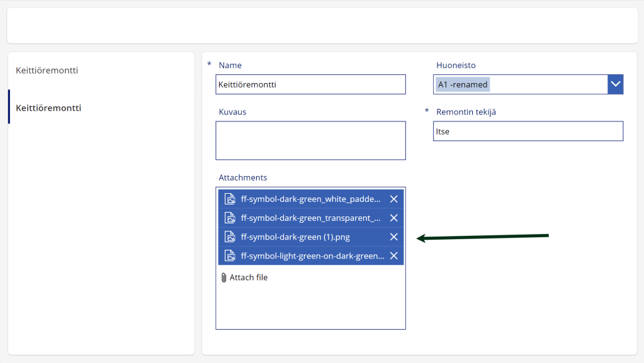
Task: Open the ff-symbol-dark-green_white_padded file name
Action: (x=310, y=199)
